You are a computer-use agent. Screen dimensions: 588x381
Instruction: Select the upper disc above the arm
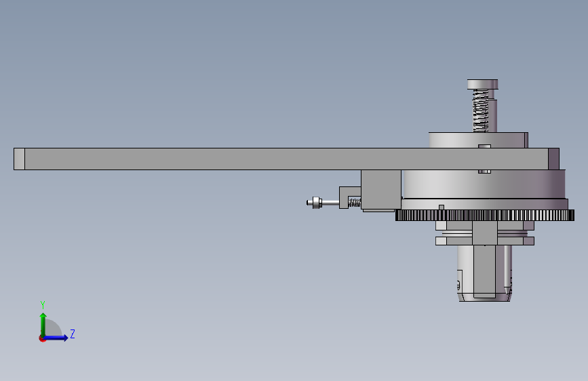(x=478, y=140)
